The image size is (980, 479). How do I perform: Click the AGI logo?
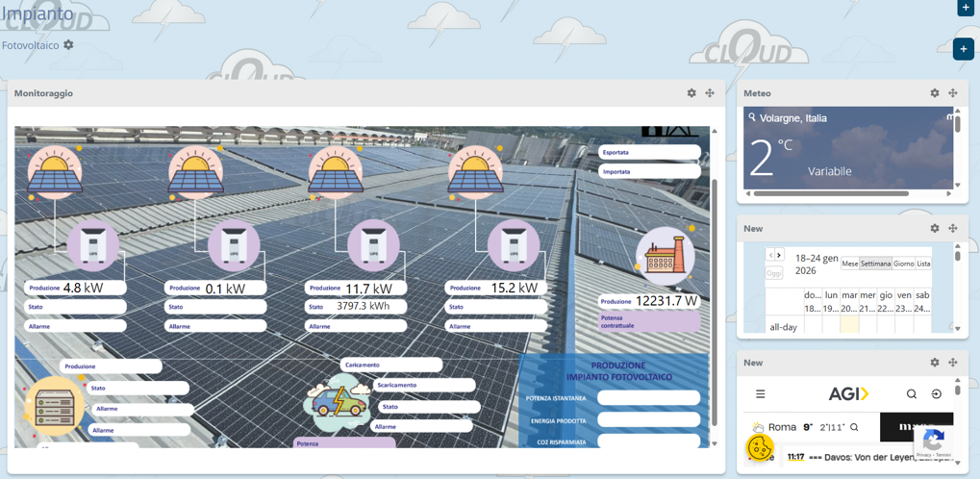[x=849, y=394]
